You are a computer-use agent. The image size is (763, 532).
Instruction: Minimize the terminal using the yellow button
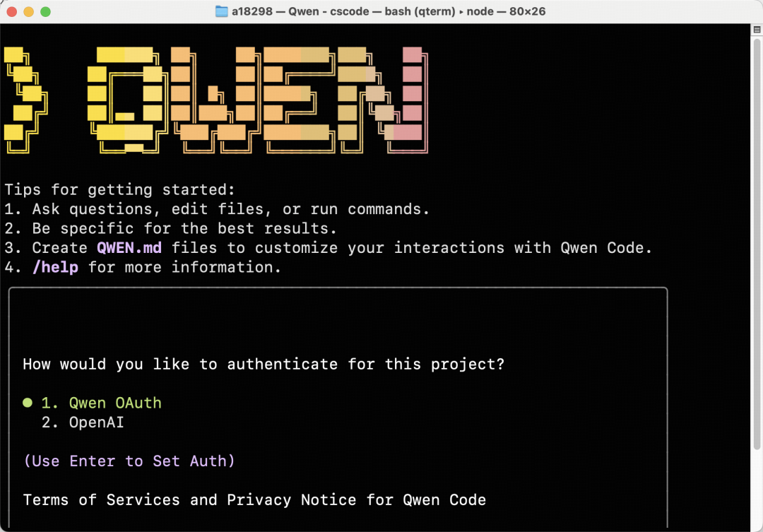click(x=29, y=12)
